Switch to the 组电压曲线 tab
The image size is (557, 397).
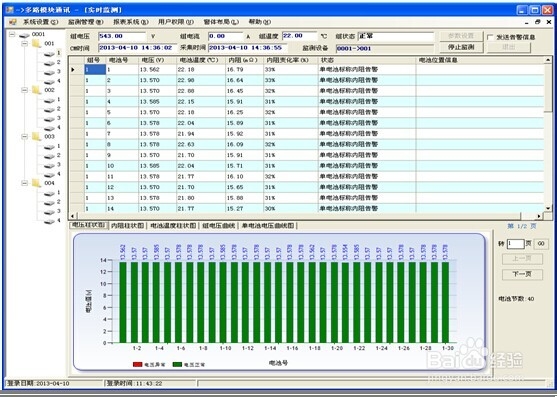218,226
